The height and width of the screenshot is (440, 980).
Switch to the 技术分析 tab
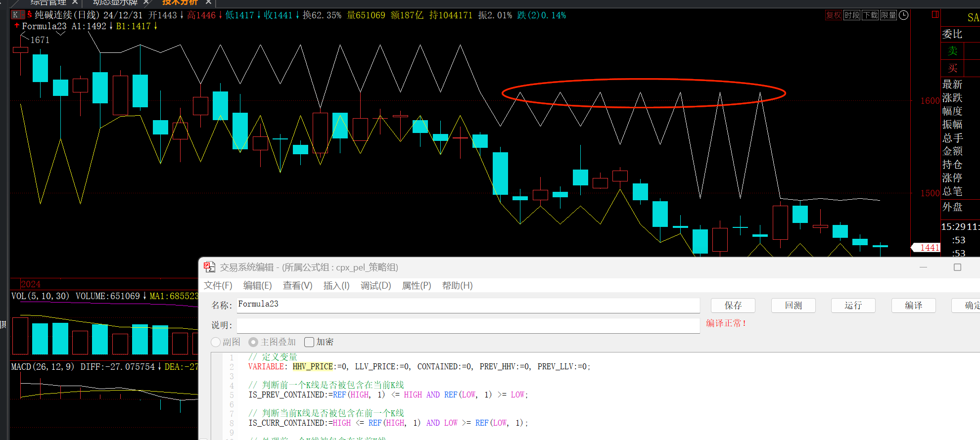[x=180, y=2]
